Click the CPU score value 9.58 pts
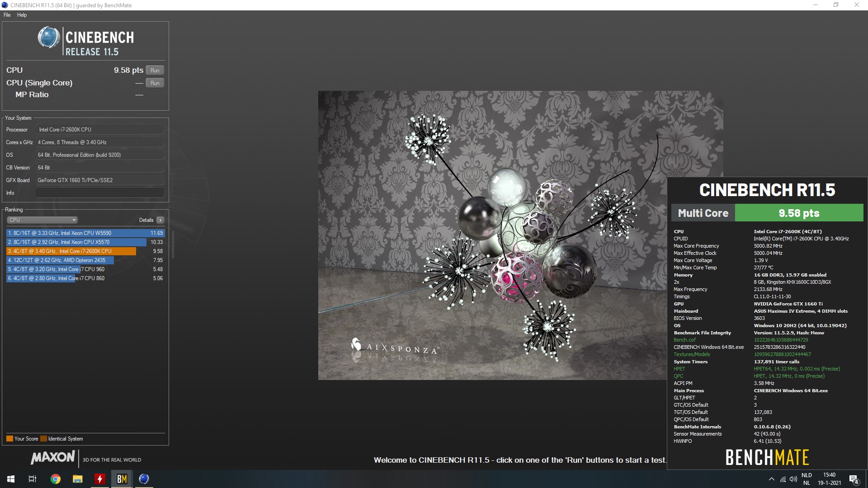Screen dimensions: 868x488 click(128, 70)
